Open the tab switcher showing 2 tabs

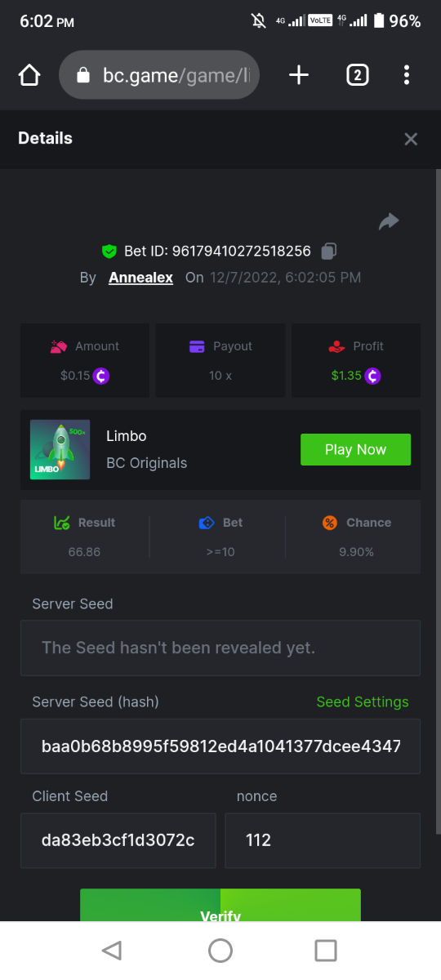point(357,75)
